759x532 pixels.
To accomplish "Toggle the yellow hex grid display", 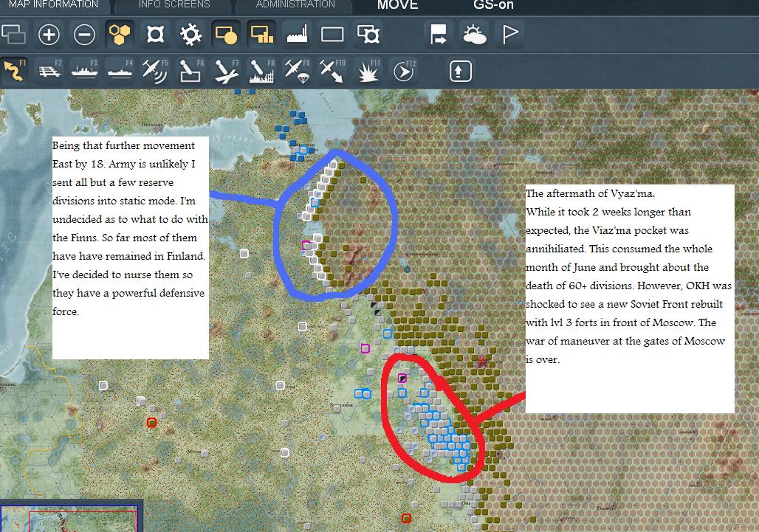I will (120, 35).
